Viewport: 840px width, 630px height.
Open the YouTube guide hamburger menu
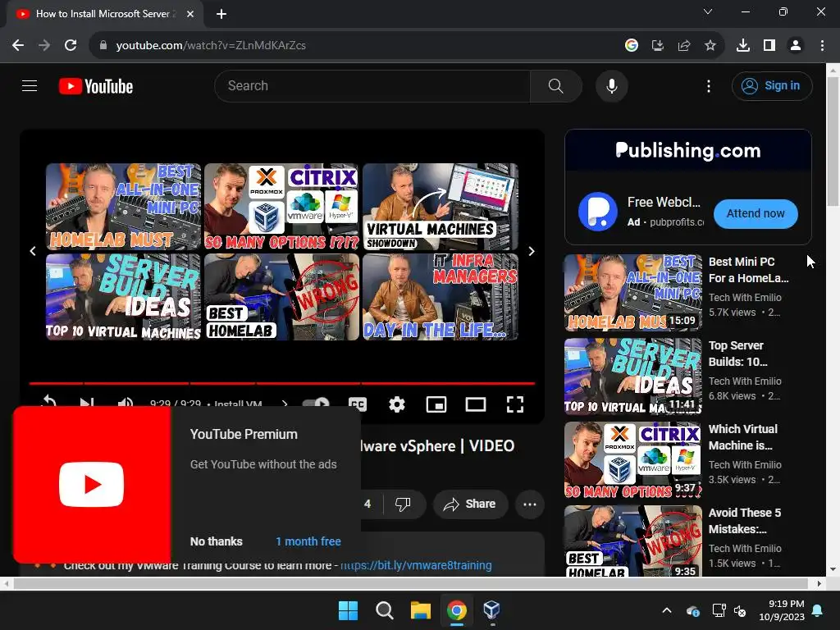pos(30,85)
